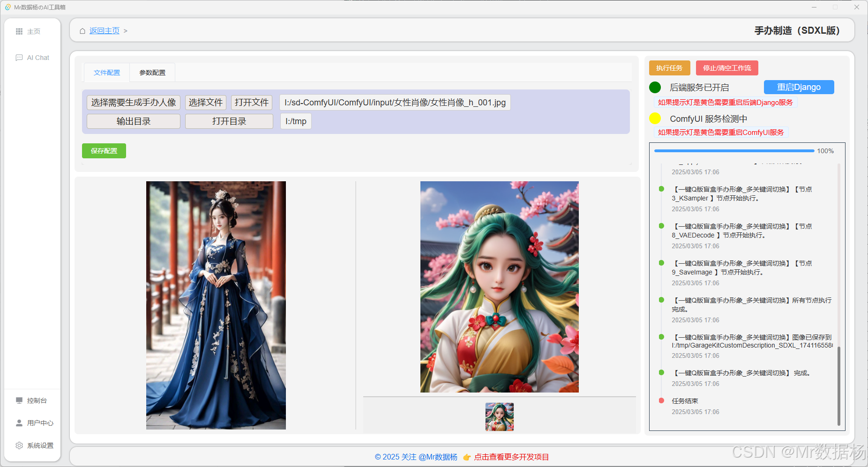
Task: Select AI Chat in the sidebar menu
Action: (x=38, y=58)
